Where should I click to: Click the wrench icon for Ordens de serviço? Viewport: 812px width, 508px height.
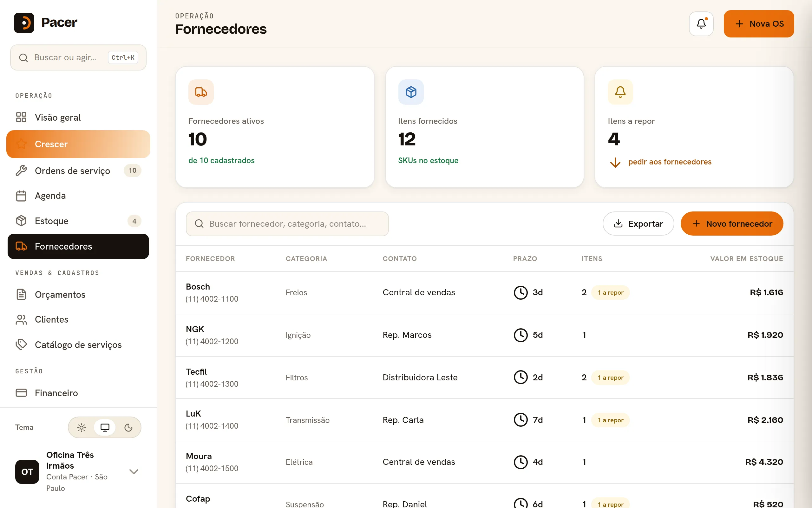tap(21, 171)
